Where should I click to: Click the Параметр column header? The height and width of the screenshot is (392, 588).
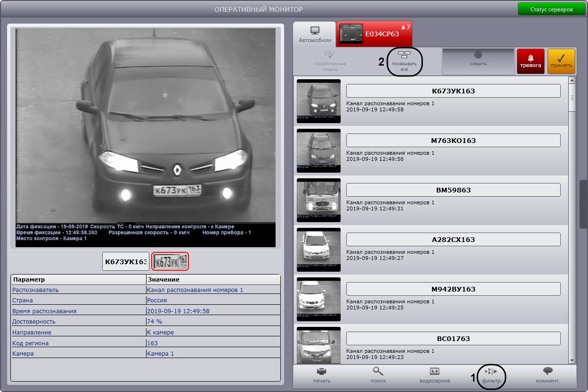pos(78,280)
